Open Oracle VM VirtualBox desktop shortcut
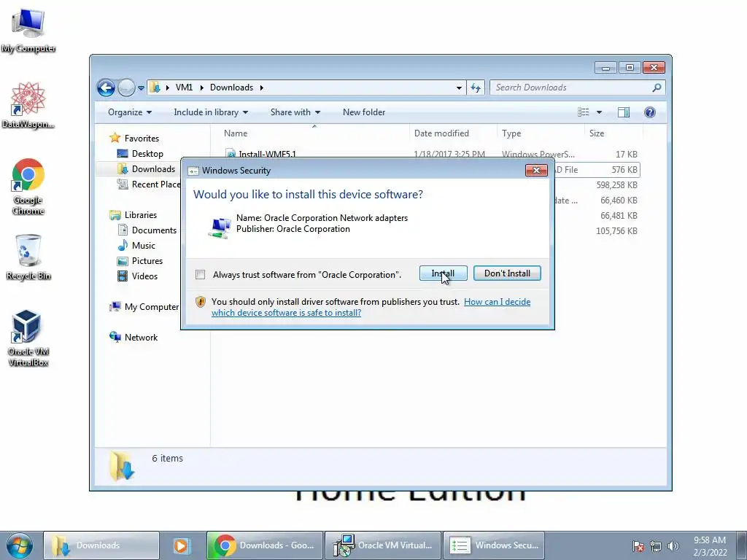 28,338
